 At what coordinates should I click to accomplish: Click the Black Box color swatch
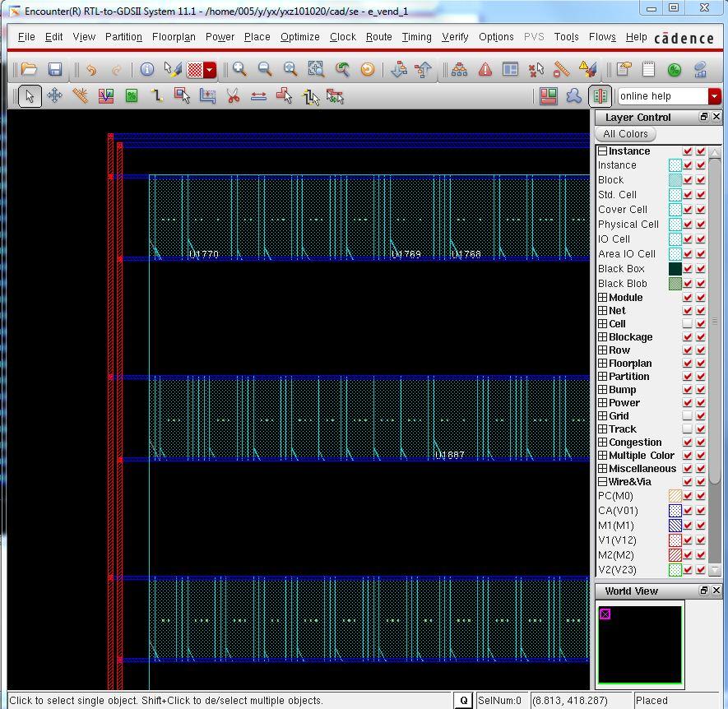(675, 269)
